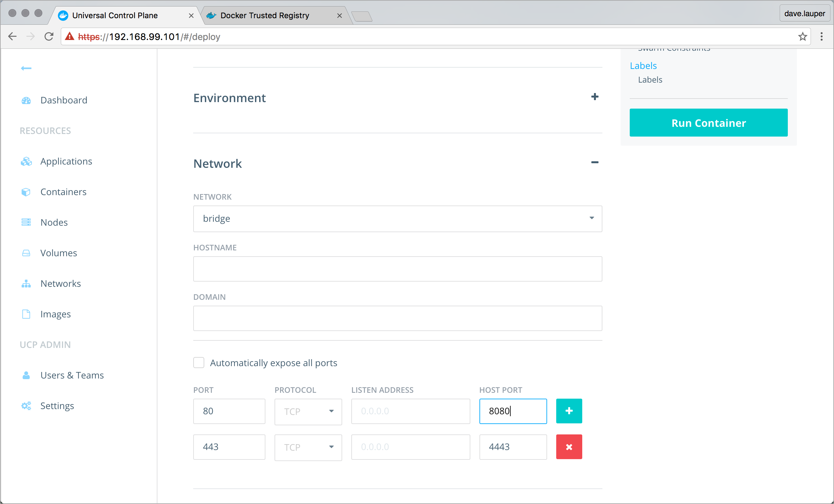Image resolution: width=834 pixels, height=504 pixels.
Task: Click the Nodes server icon
Action: coord(26,222)
